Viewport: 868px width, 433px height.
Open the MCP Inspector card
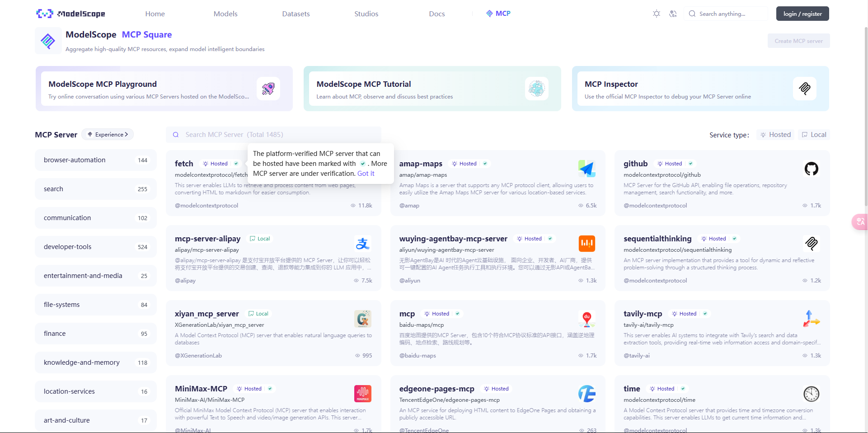[x=700, y=89]
